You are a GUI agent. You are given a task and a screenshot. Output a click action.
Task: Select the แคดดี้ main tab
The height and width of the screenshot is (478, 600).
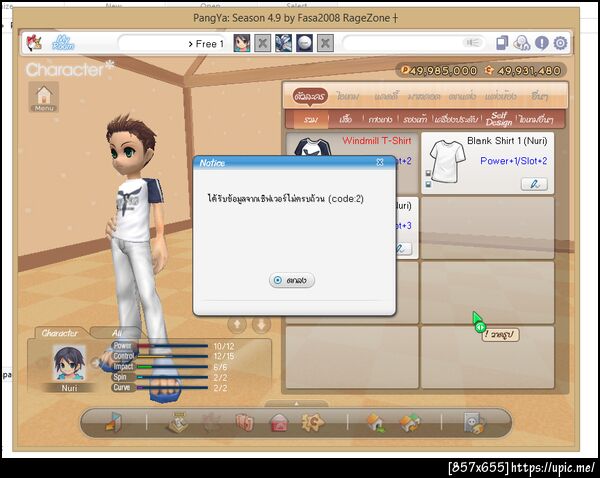(386, 96)
